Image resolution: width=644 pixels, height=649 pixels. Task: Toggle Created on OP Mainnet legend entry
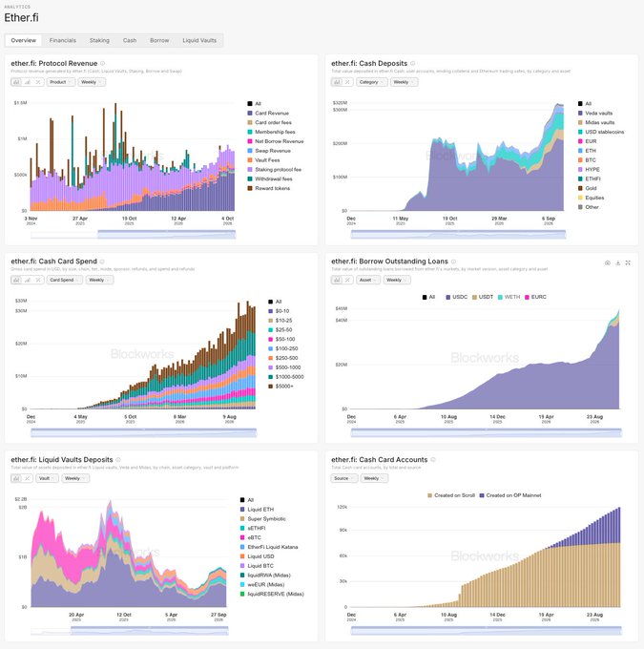[510, 495]
